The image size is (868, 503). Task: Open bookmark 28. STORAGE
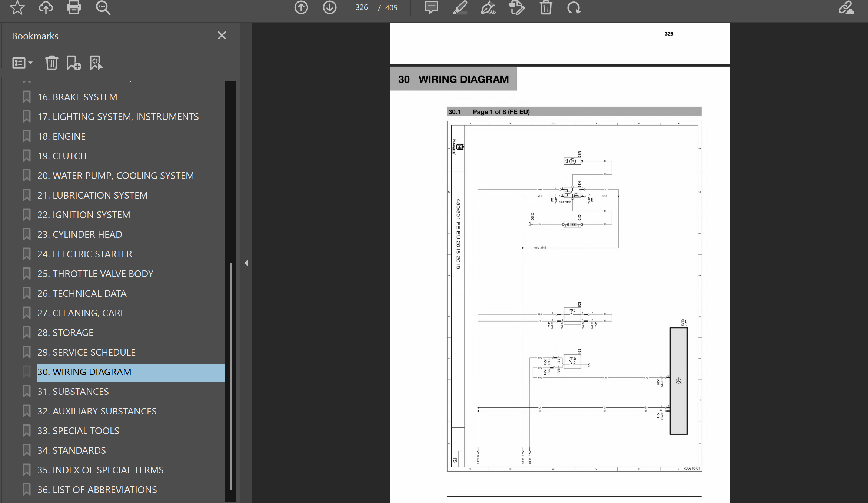click(65, 333)
